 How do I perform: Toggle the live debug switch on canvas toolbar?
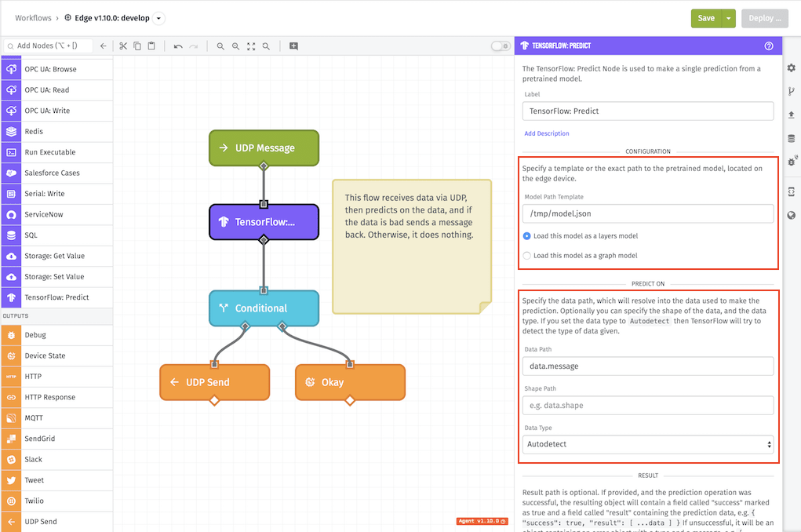click(501, 46)
